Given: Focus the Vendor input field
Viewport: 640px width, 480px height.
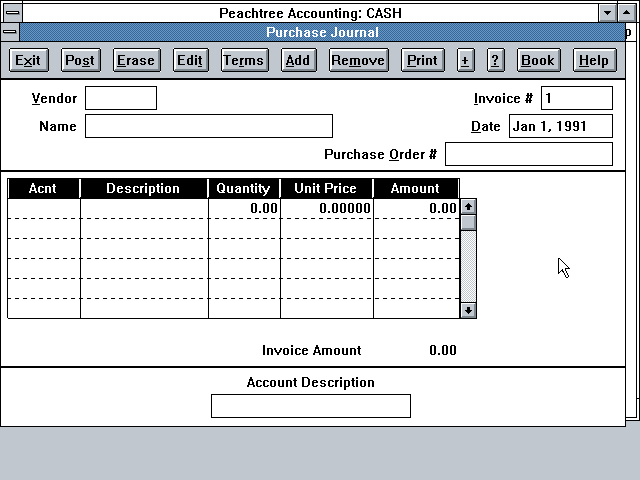Looking at the screenshot, I should [x=121, y=98].
